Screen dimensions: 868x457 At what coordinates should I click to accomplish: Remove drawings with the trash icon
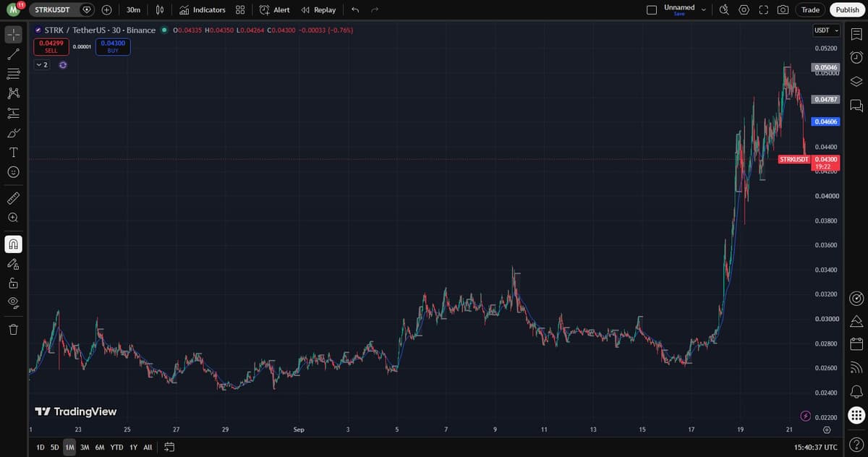pos(13,330)
